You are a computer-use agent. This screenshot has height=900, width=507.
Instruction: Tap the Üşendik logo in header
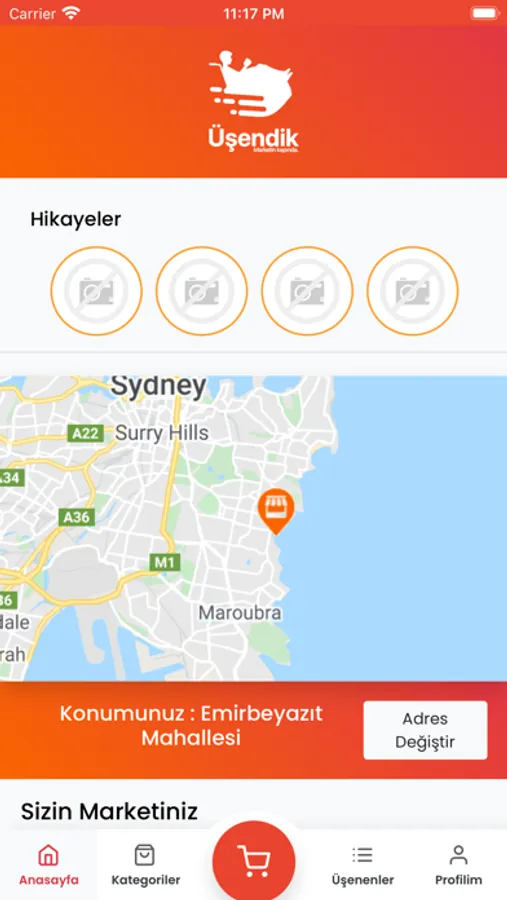pyautogui.click(x=253, y=102)
